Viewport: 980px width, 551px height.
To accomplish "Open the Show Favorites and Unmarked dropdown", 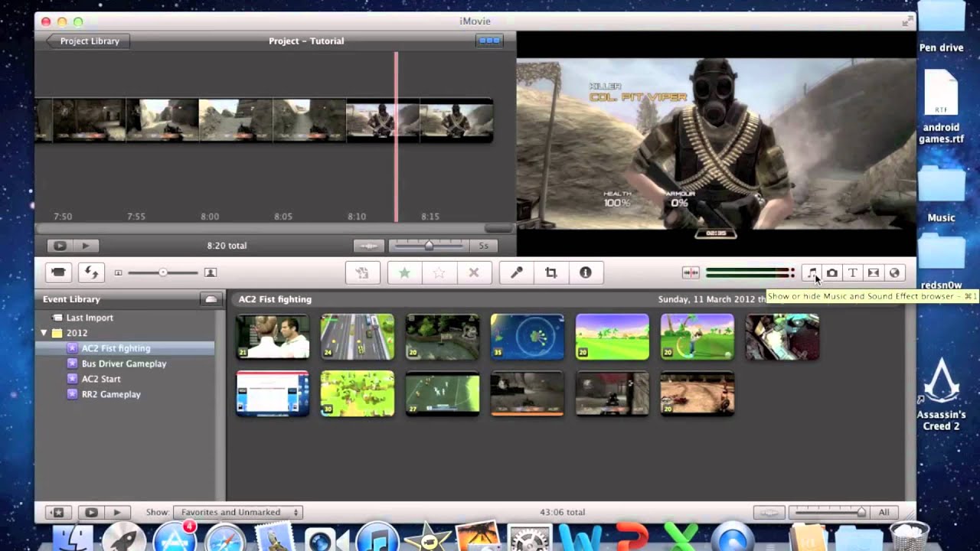I will pos(238,512).
